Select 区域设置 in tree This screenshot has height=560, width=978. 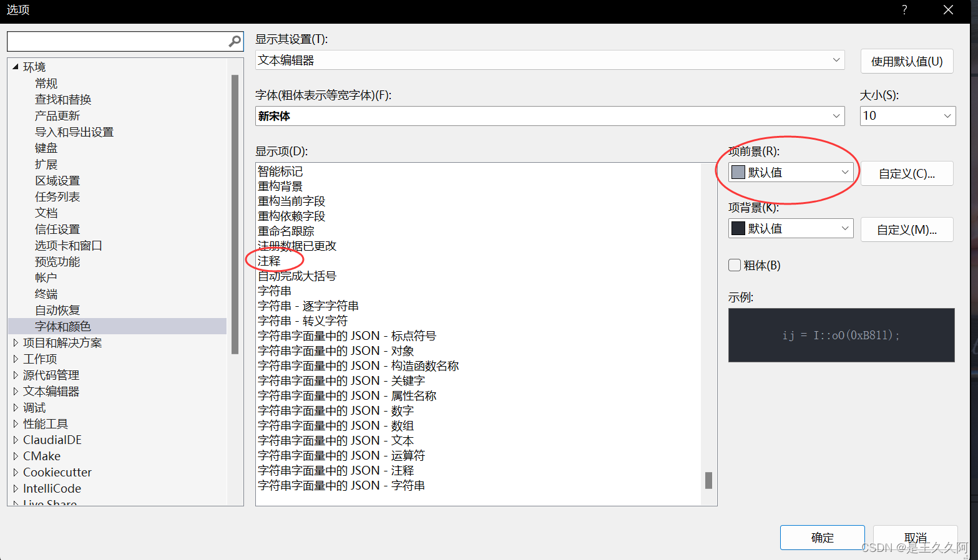coord(57,180)
